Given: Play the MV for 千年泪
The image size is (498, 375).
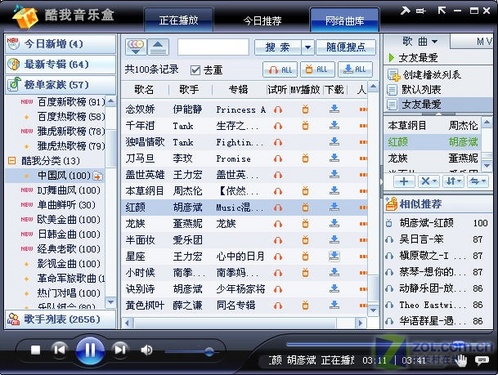Looking at the screenshot, I should [x=305, y=126].
